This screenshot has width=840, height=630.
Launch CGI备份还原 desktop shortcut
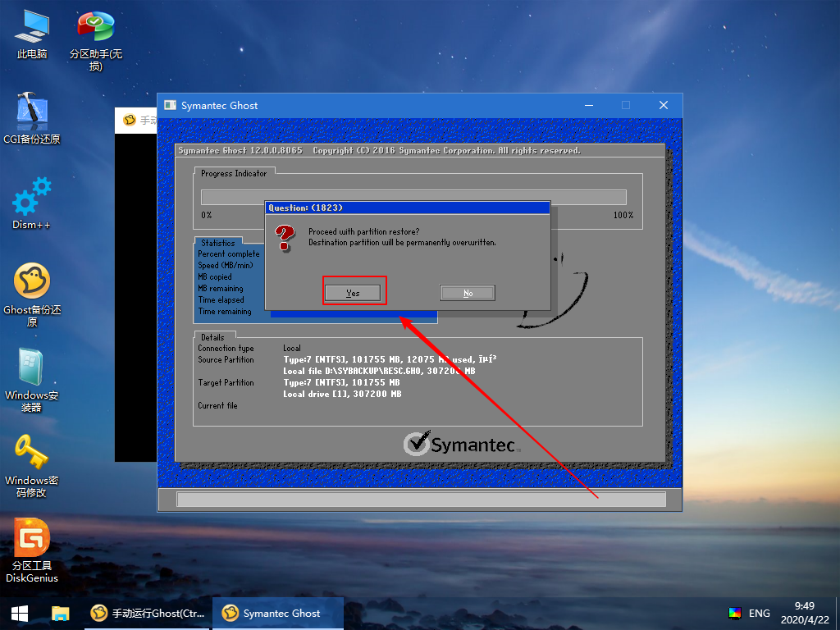click(32, 118)
